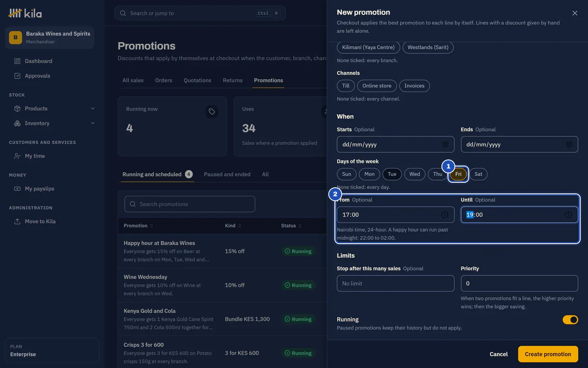Open the calendar picker in Ends field

569,144
